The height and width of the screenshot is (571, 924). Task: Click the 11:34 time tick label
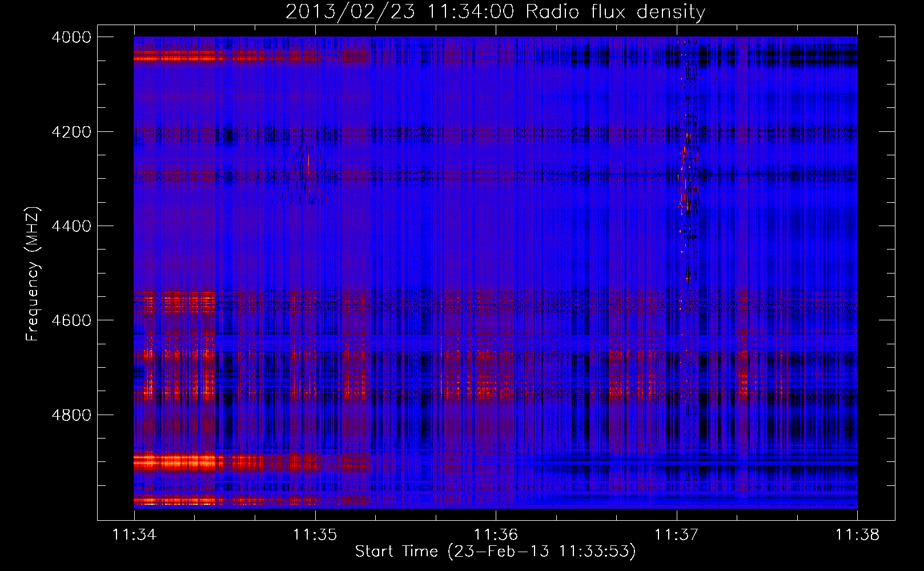(134, 534)
